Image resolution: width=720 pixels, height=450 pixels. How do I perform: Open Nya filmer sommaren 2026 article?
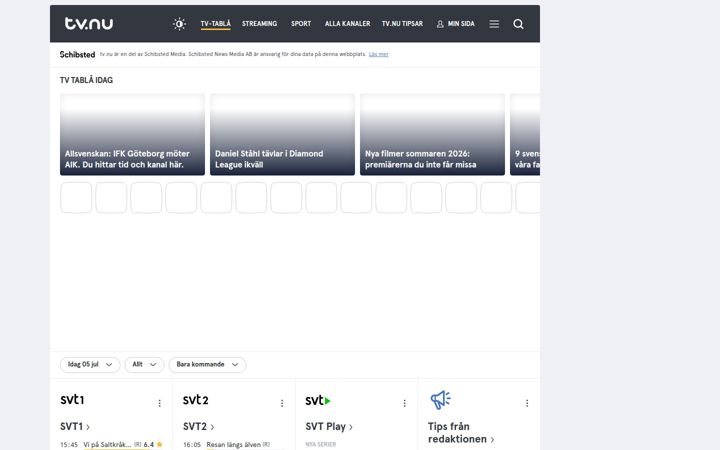click(x=432, y=135)
